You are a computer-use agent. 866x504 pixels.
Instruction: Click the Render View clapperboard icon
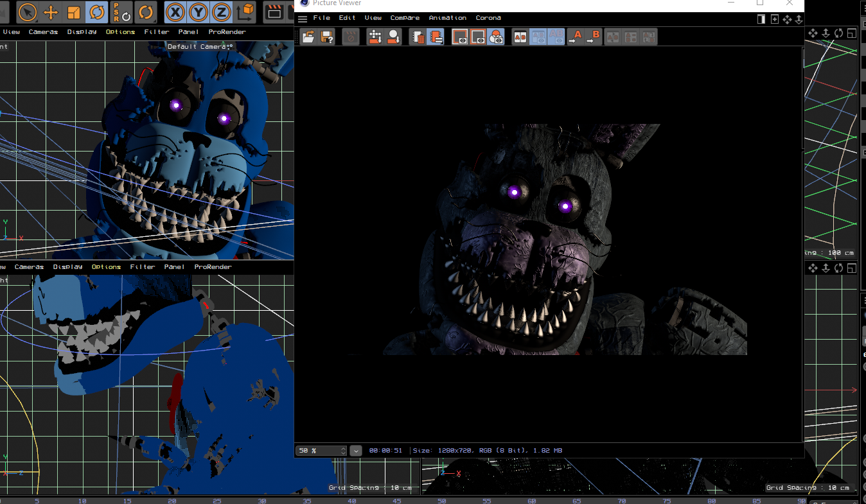[x=275, y=12]
